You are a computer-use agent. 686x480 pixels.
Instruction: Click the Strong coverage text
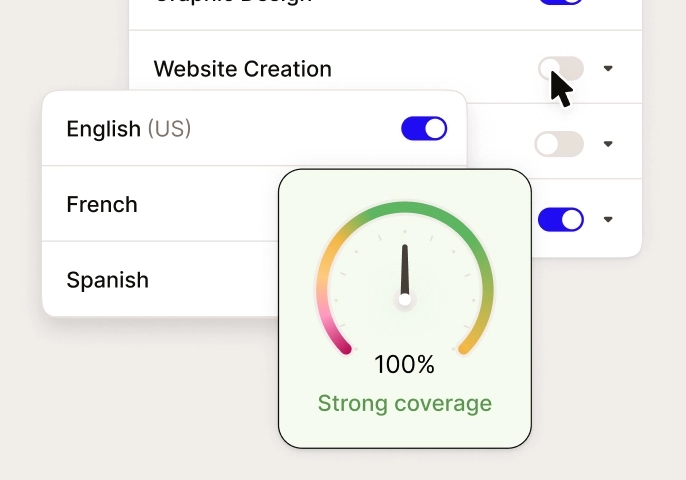pyautogui.click(x=405, y=403)
